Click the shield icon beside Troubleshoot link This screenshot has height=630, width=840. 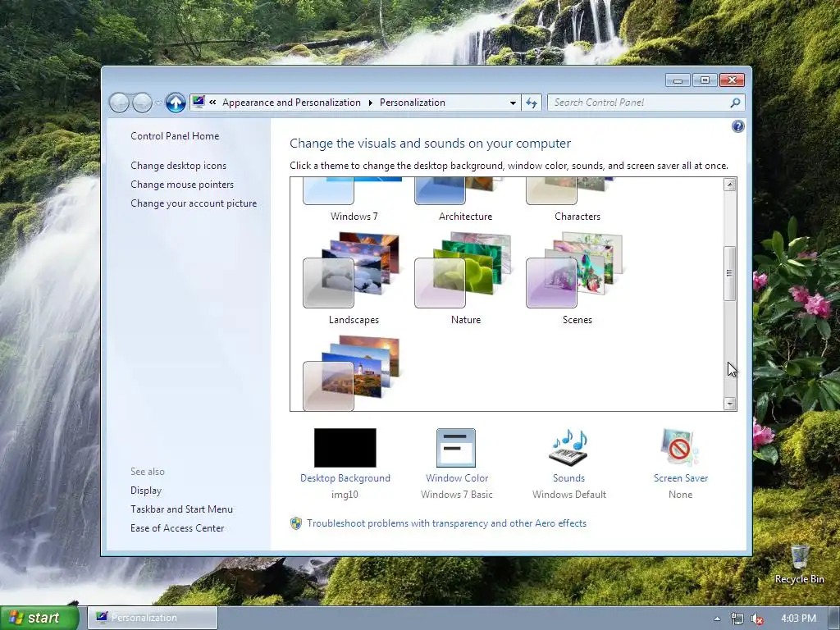point(295,523)
